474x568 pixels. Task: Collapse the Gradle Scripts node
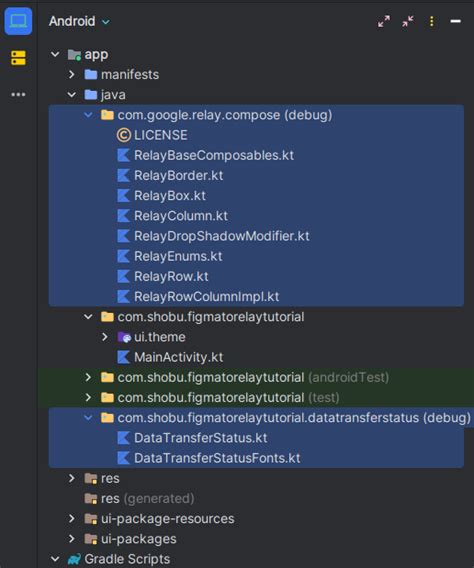click(55, 559)
